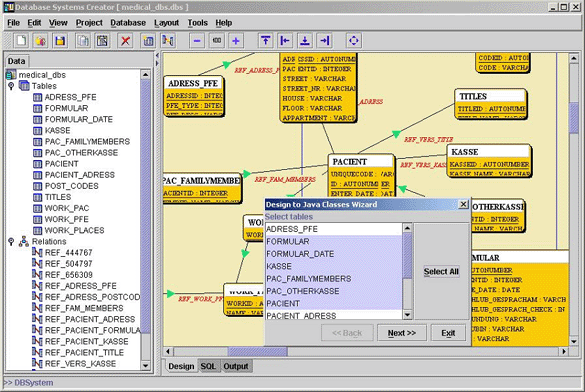Open the File menu
This screenshot has height=392, width=585.
tap(13, 23)
